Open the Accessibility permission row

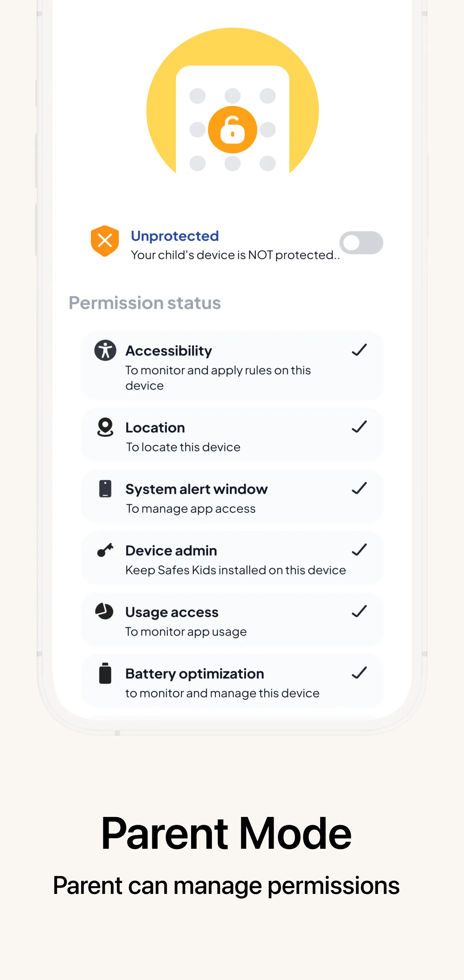coord(232,365)
